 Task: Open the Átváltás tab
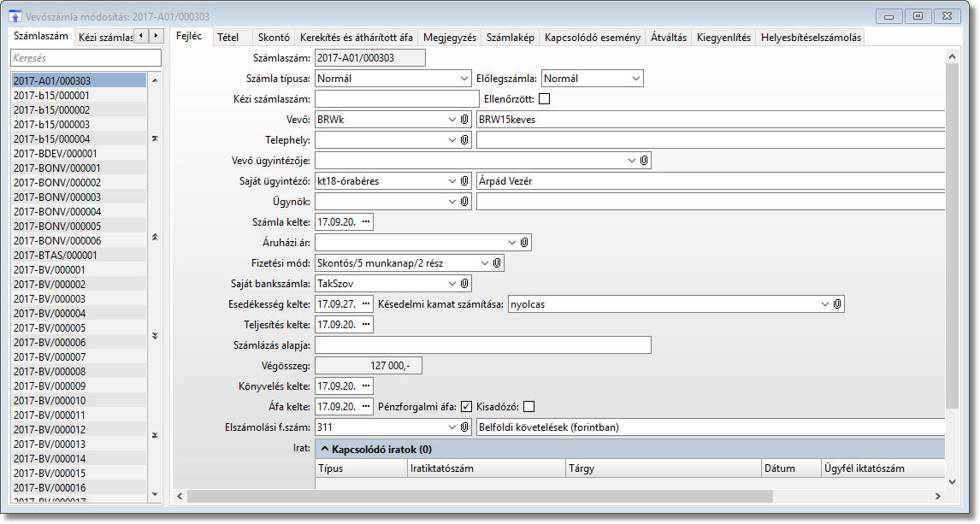click(669, 38)
